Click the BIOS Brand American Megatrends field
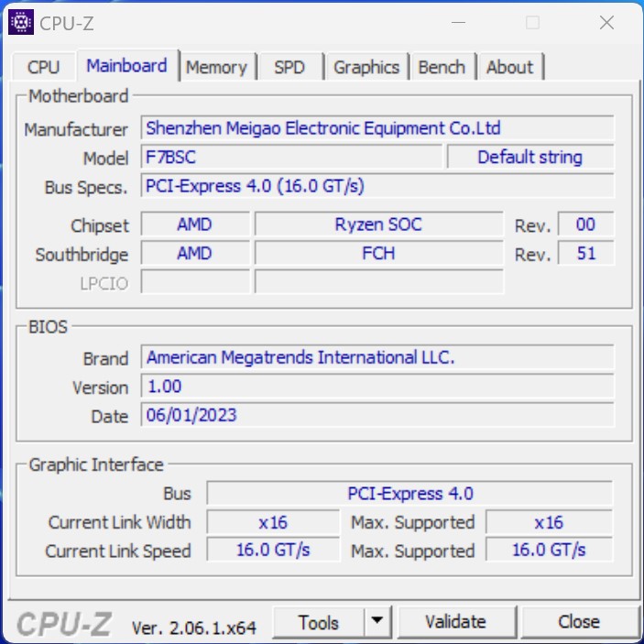Screen dimensions: 644x644 tap(377, 357)
